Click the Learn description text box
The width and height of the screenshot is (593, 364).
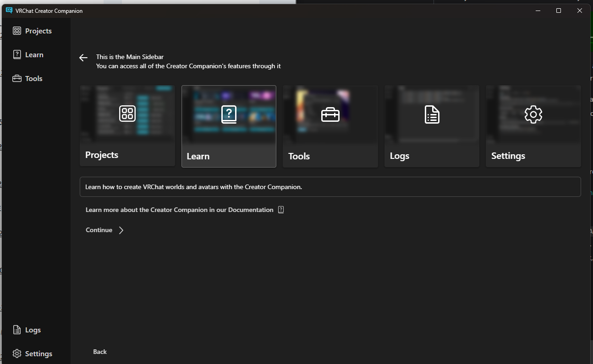click(x=330, y=187)
